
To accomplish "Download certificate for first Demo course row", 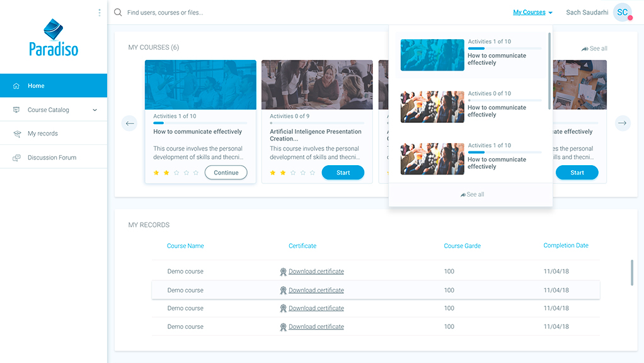I will click(x=316, y=272).
